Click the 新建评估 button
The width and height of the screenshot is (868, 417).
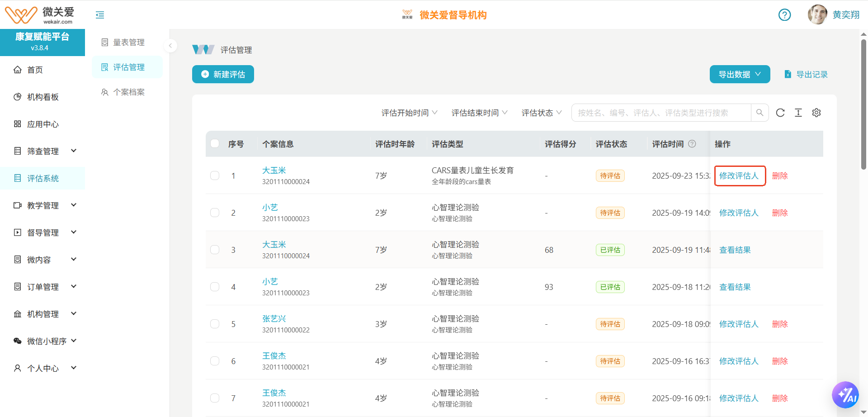(x=223, y=74)
